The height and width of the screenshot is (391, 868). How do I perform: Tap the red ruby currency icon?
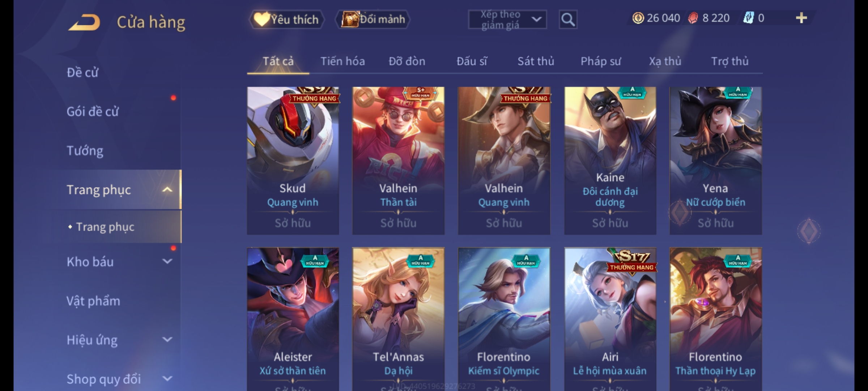coord(693,18)
